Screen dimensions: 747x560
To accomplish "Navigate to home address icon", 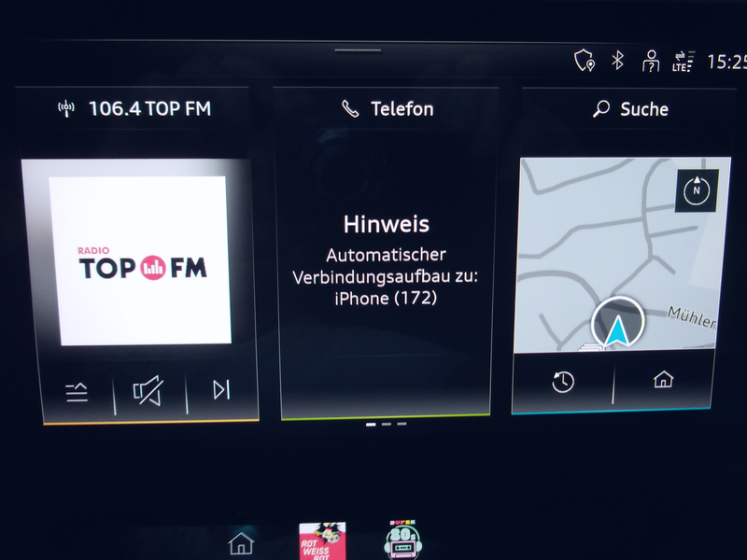I will click(664, 380).
